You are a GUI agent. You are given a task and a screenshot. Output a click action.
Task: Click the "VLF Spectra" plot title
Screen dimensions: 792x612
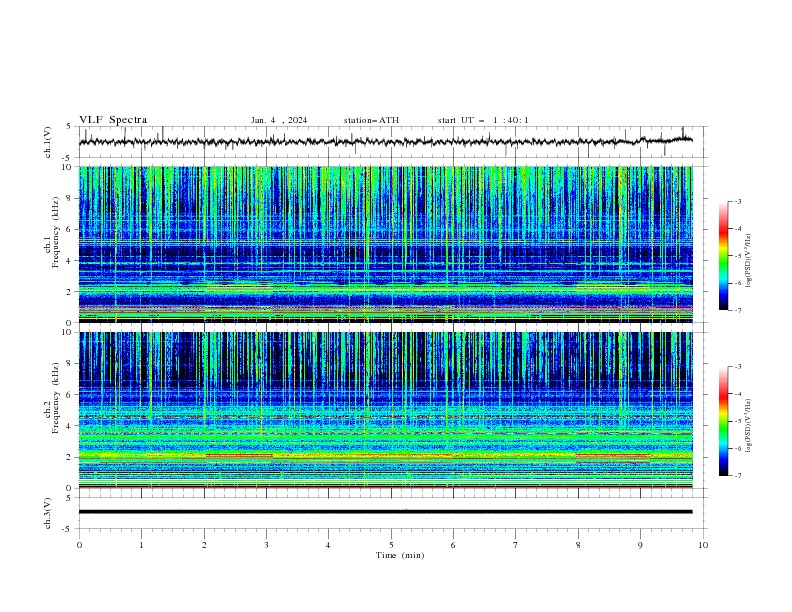(x=113, y=120)
